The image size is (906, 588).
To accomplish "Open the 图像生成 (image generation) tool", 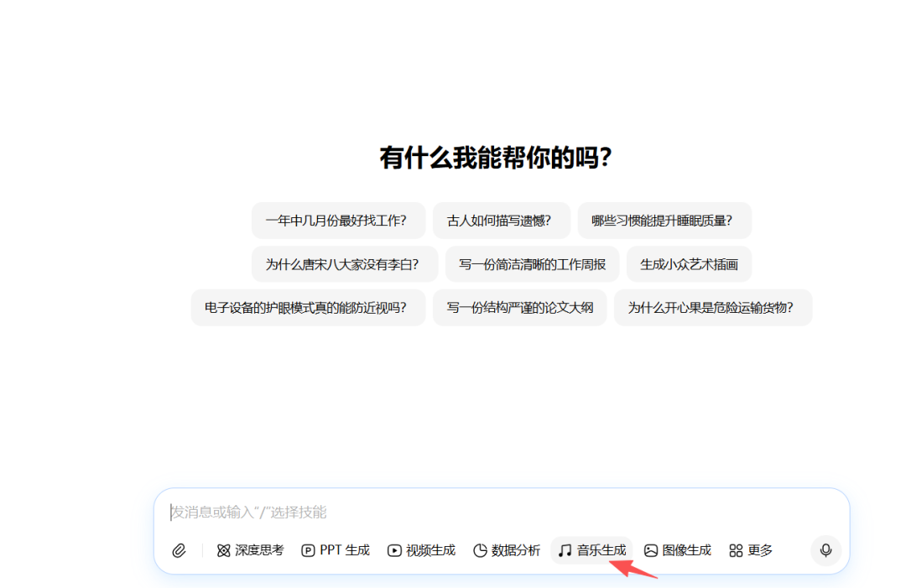I will pos(677,550).
